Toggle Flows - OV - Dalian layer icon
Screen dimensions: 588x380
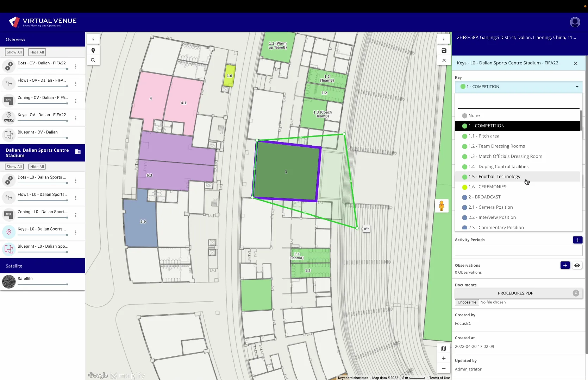point(9,83)
